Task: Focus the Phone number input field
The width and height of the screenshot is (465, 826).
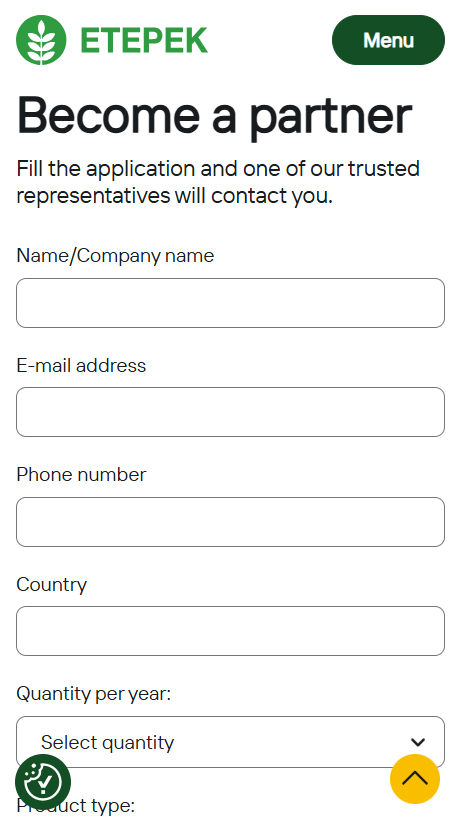Action: (x=231, y=522)
